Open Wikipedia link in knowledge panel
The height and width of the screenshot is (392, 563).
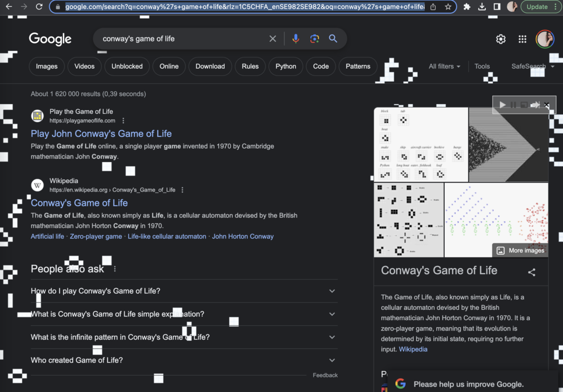413,349
